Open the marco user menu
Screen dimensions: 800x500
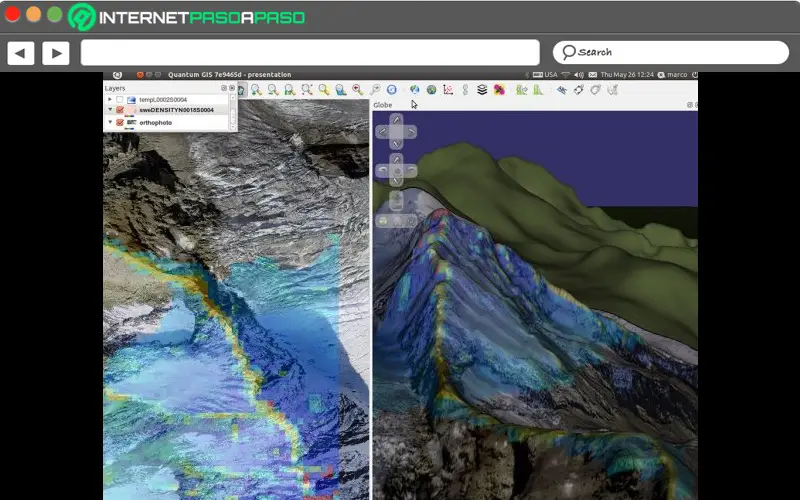[672, 74]
